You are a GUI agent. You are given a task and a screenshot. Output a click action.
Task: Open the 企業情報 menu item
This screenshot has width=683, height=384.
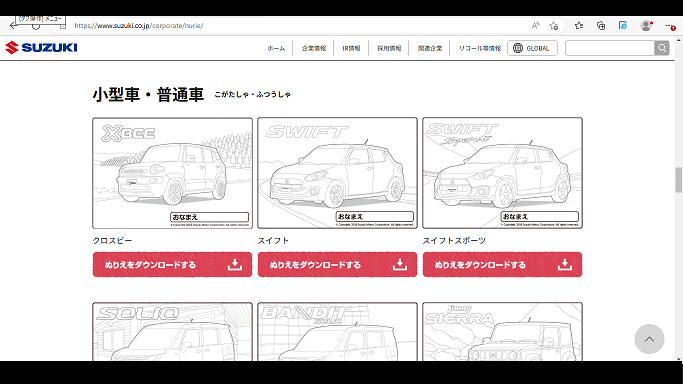[314, 48]
